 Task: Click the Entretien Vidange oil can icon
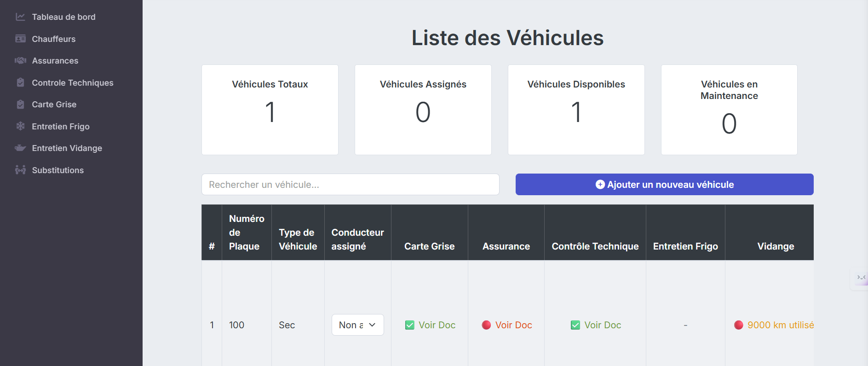pyautogui.click(x=20, y=148)
